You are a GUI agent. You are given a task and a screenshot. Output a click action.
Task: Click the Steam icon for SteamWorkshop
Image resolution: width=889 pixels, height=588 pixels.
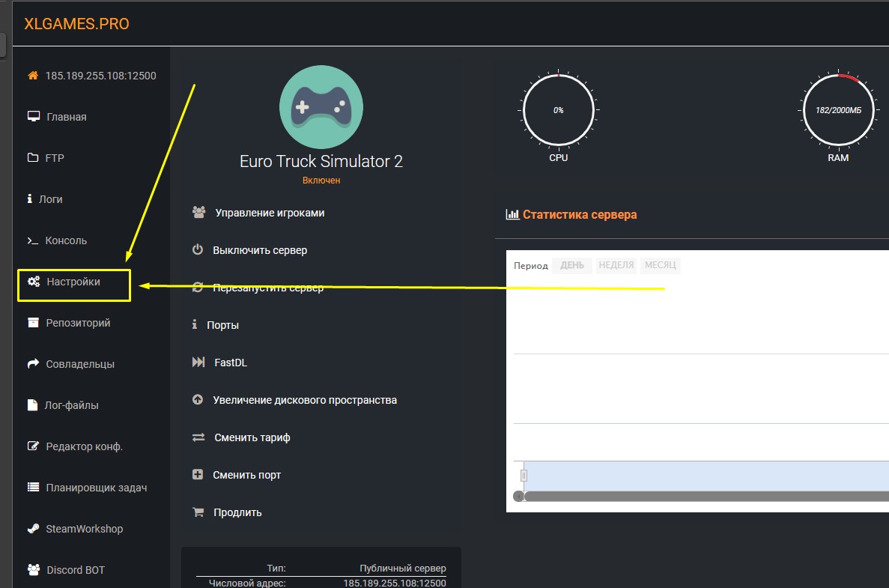click(33, 529)
